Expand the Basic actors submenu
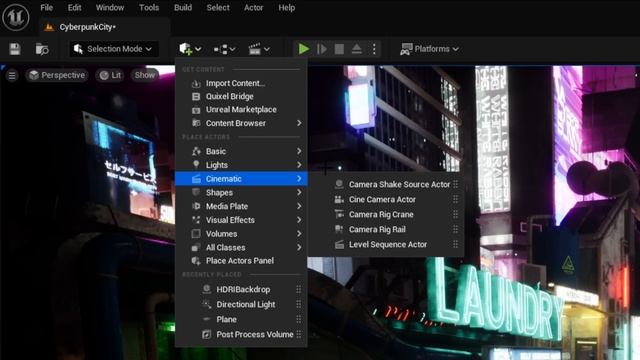Screen dimensions: 640x360 point(241,151)
